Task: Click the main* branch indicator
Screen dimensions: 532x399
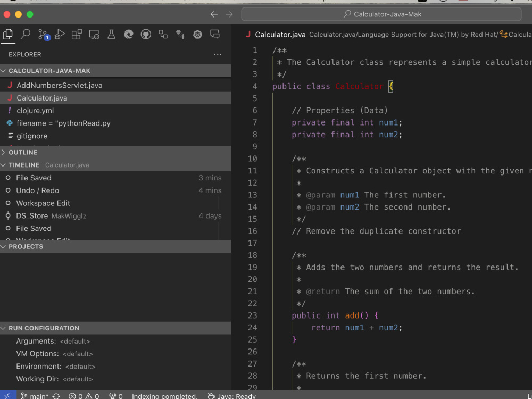Action: (x=34, y=396)
